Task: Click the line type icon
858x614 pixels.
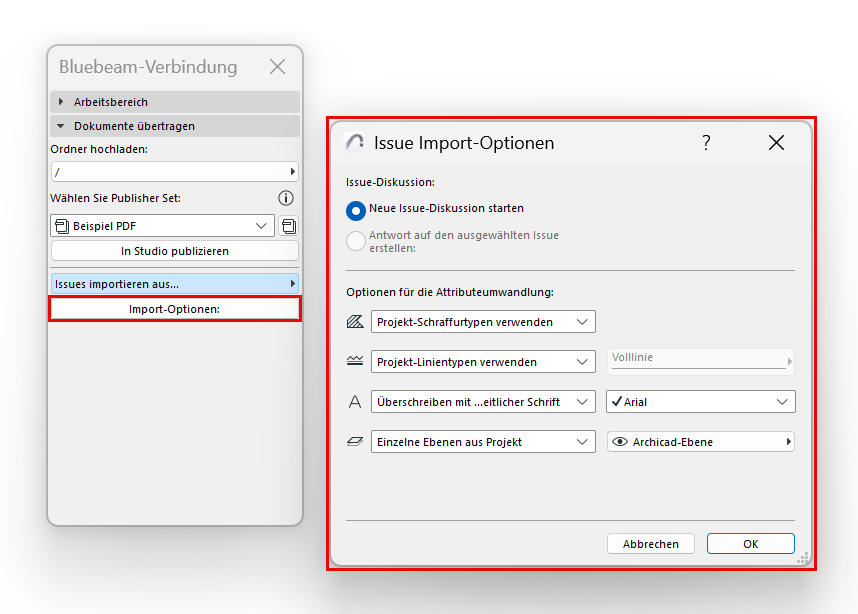Action: 355,362
